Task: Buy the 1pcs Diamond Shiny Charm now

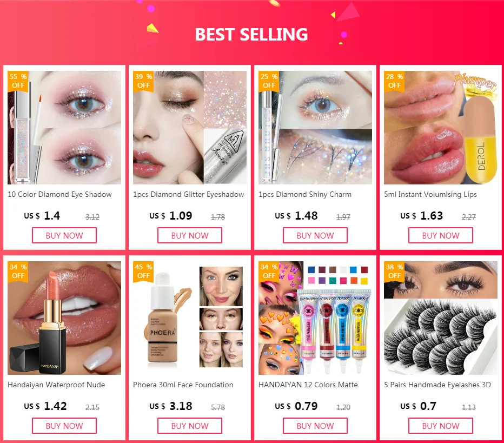Action: (315, 235)
